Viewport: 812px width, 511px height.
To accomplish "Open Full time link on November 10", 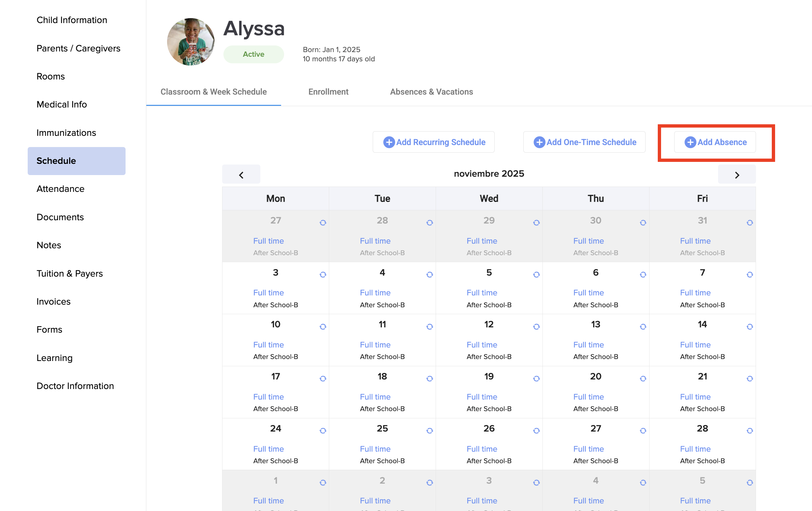I will 269,345.
